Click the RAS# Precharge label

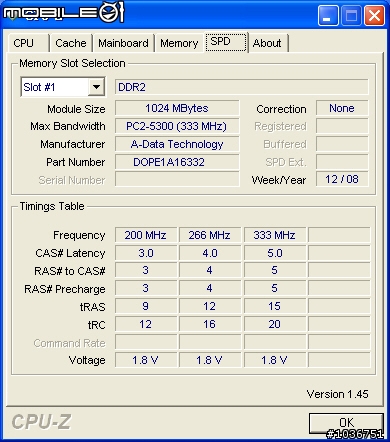point(65,289)
